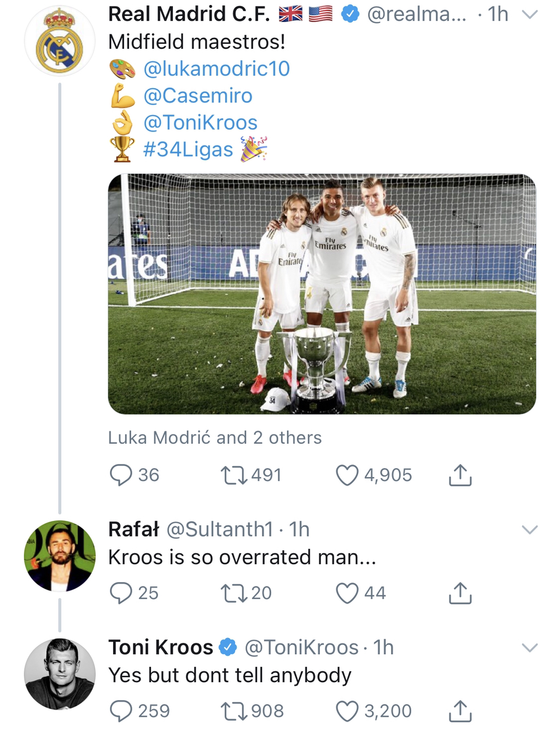This screenshot has height=732, width=560.
Task: Expand options menu for Rafał's tweet
Action: (x=530, y=529)
